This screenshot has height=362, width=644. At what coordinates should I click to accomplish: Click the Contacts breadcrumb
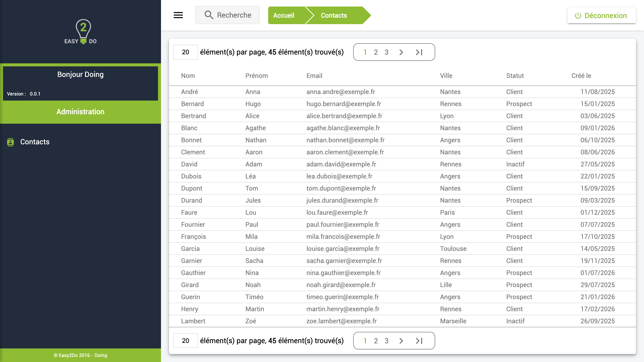[334, 15]
